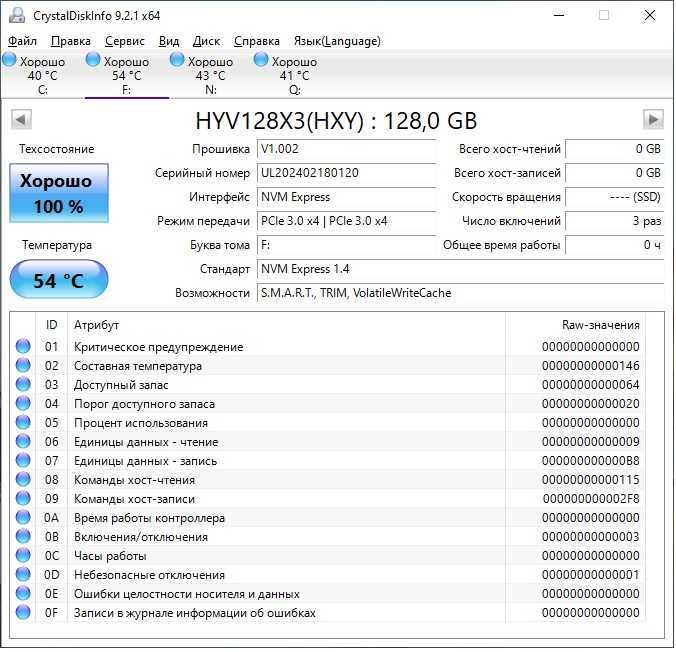Click raw value 00000000000B8
Image resolution: width=676 pixels, height=652 pixels.
pyautogui.click(x=591, y=461)
